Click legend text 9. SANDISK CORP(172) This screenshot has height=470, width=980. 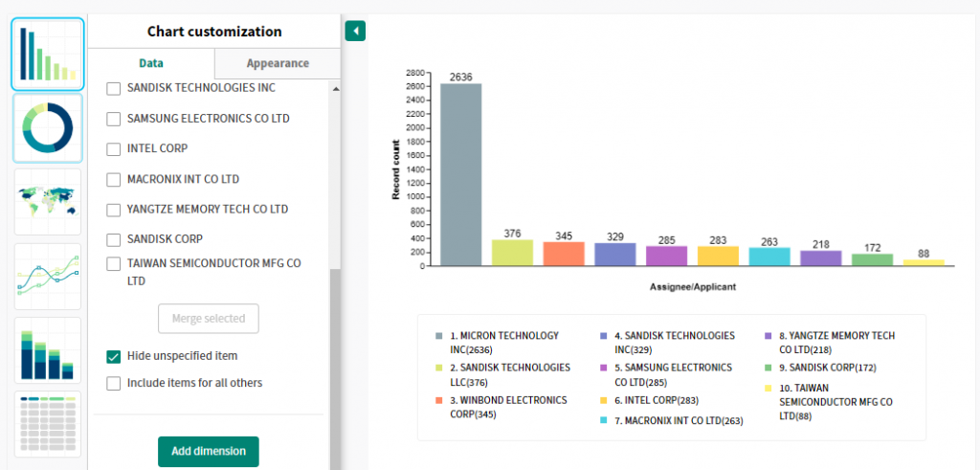click(x=828, y=369)
